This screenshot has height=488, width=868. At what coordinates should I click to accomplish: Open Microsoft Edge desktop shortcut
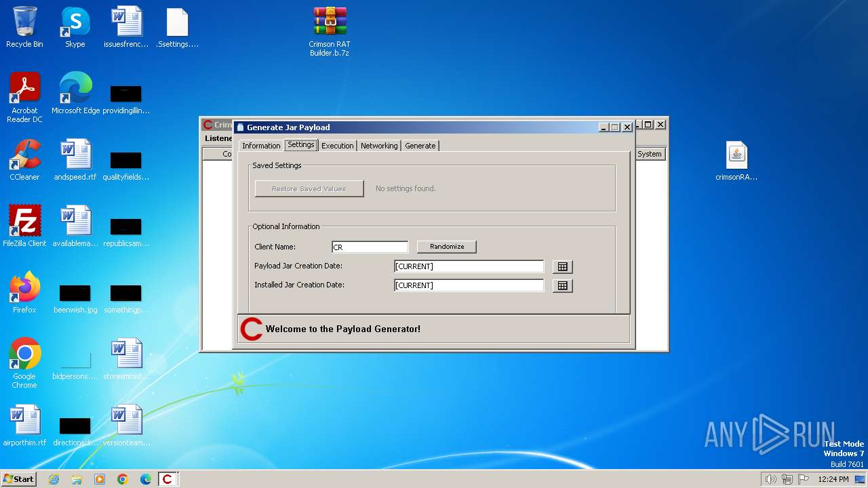coord(76,94)
